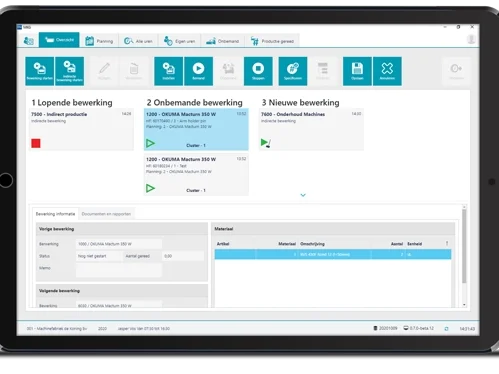499x374 pixels.
Task: Click the Instellen toolbar button
Action: pyautogui.click(x=168, y=71)
